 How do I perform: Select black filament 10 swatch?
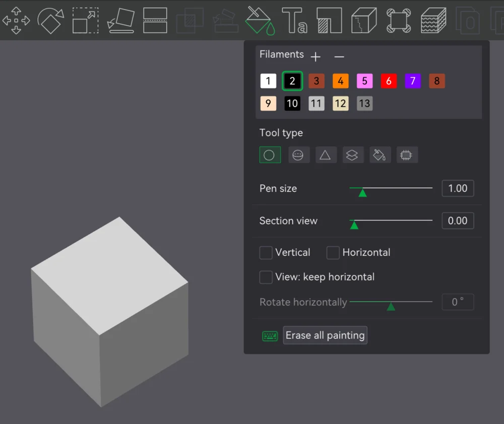[292, 103]
